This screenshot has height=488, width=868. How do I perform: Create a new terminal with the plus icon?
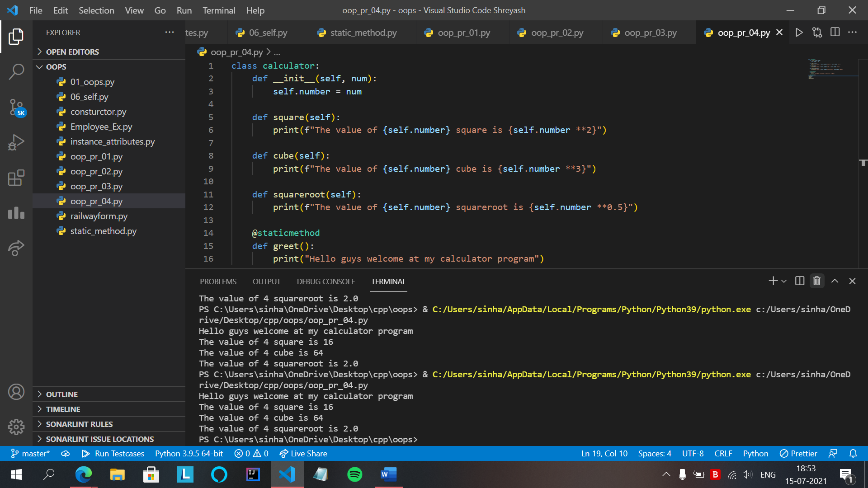point(772,281)
